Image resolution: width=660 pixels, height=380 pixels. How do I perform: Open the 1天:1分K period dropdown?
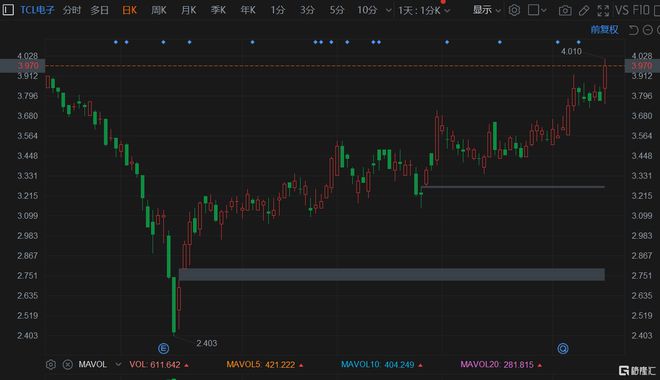[424, 11]
